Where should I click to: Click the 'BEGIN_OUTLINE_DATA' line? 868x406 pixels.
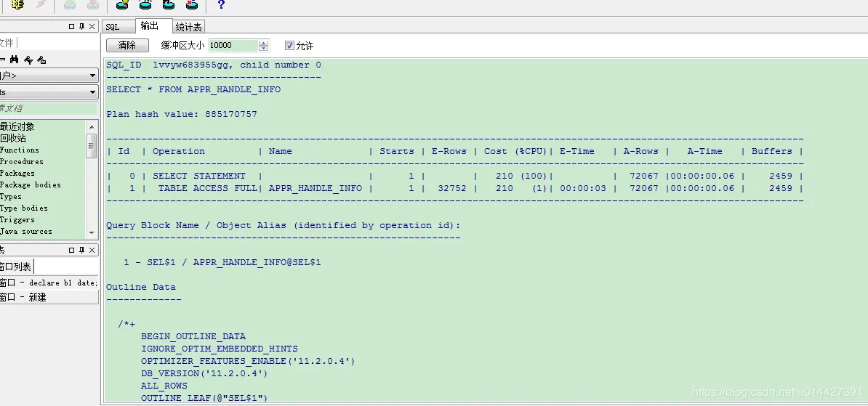(193, 336)
